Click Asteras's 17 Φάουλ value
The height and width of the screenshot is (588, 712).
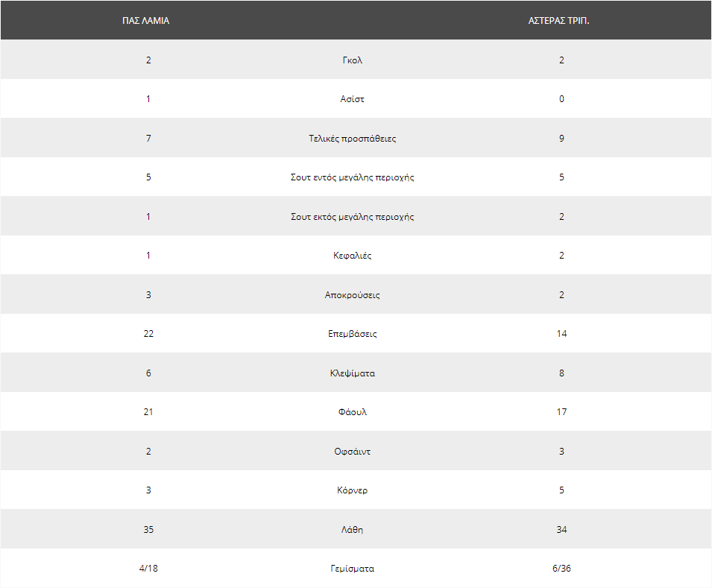[561, 412]
